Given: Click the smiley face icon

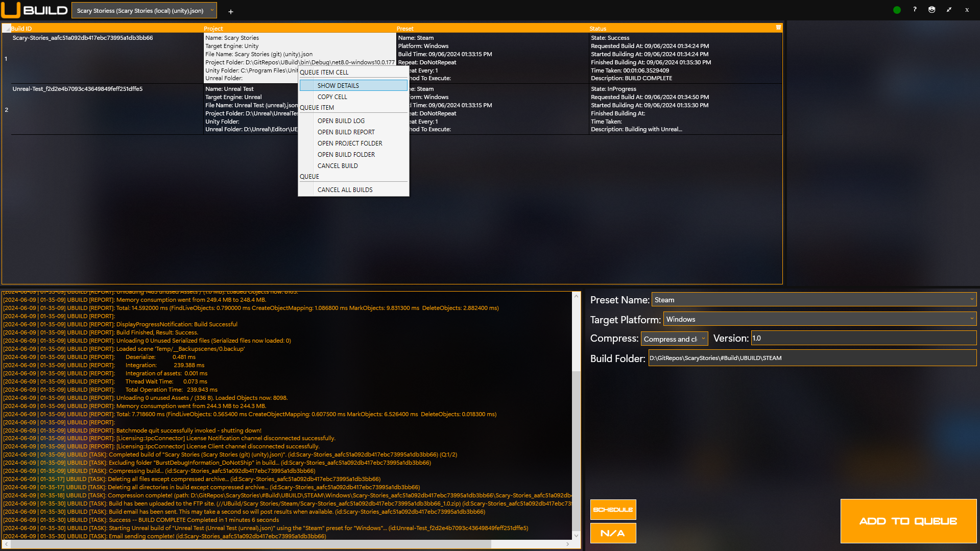Looking at the screenshot, I should pyautogui.click(x=931, y=10).
